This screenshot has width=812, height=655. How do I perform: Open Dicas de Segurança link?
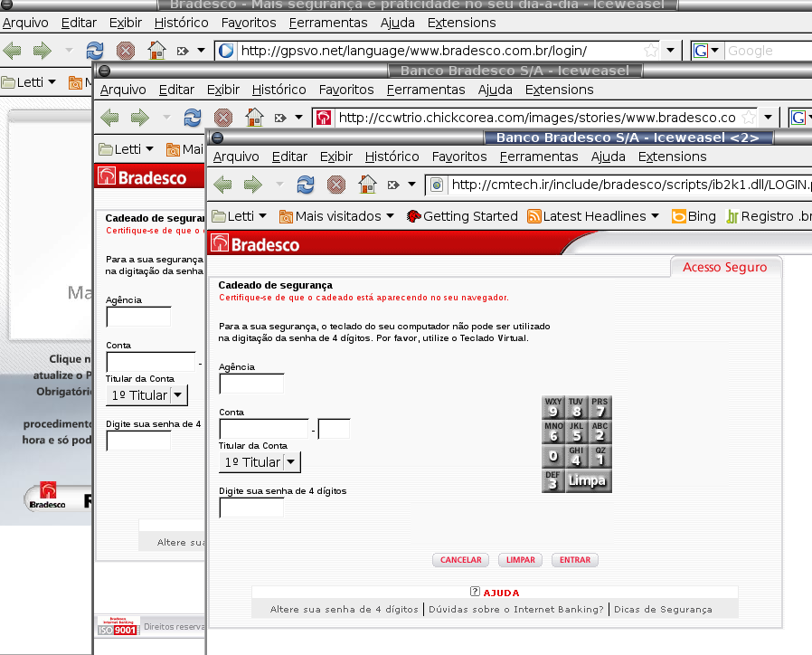click(x=663, y=610)
